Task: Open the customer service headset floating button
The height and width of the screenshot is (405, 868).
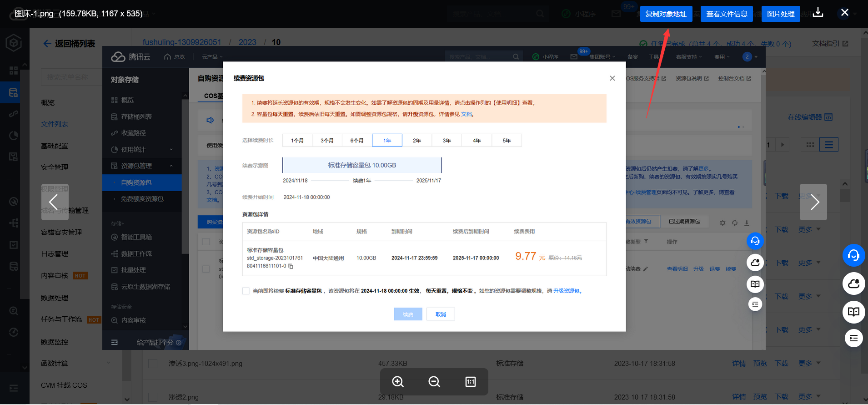Action: [x=853, y=255]
